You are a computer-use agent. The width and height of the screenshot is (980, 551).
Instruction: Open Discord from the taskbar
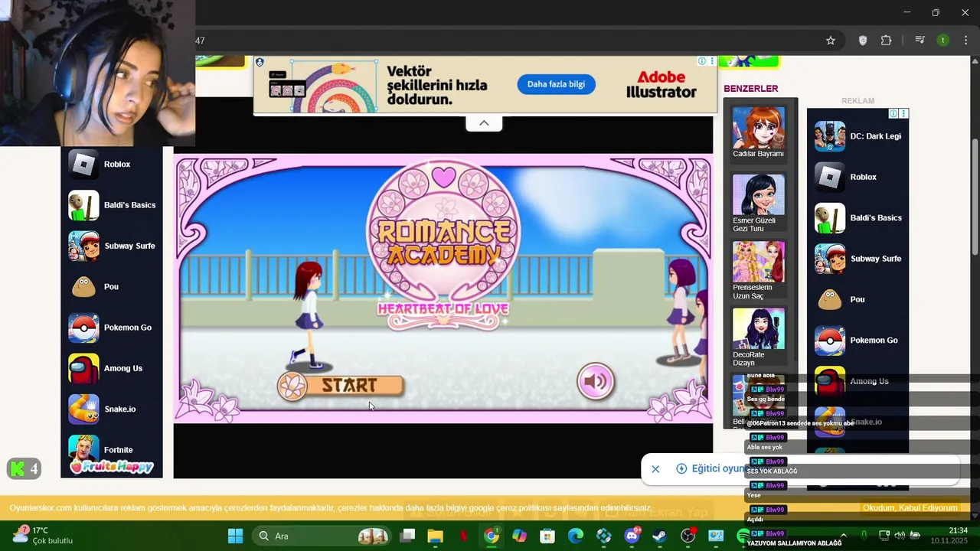point(632,536)
